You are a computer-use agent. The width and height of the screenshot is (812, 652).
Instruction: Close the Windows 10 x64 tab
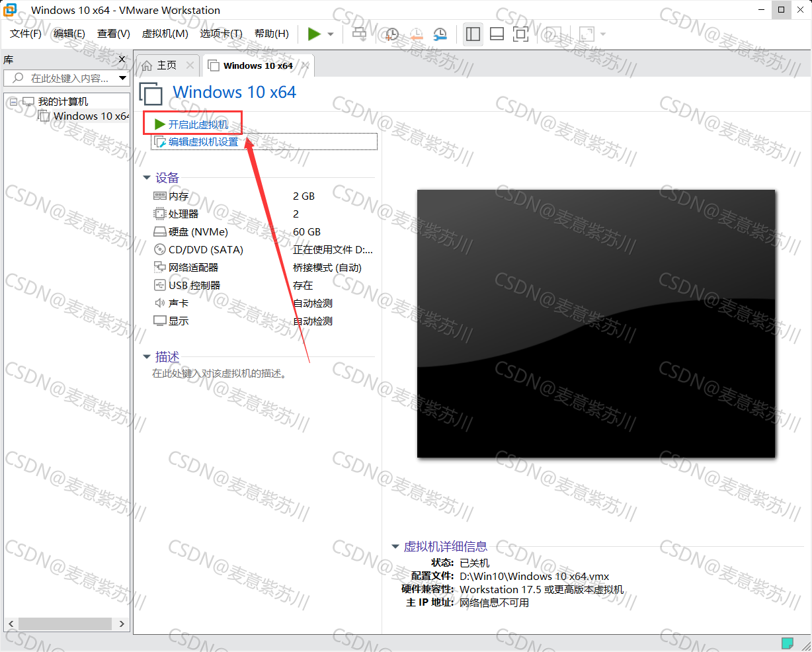coord(305,66)
